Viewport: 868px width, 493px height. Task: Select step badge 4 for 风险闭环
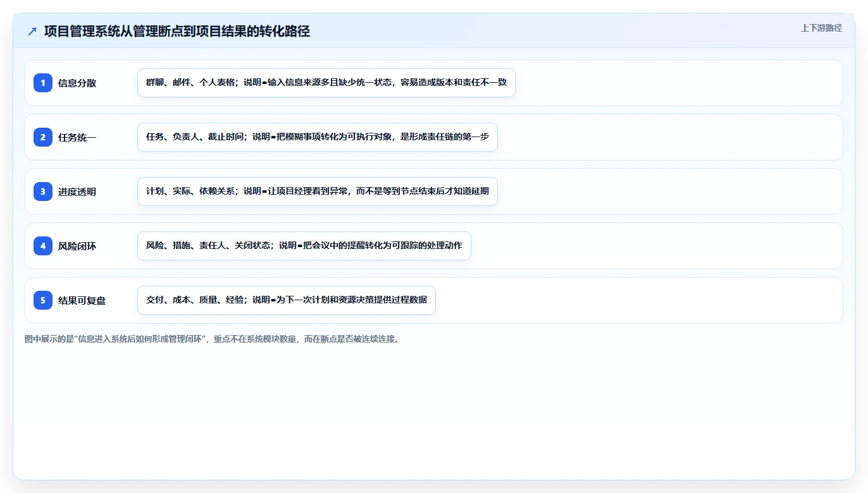(43, 246)
